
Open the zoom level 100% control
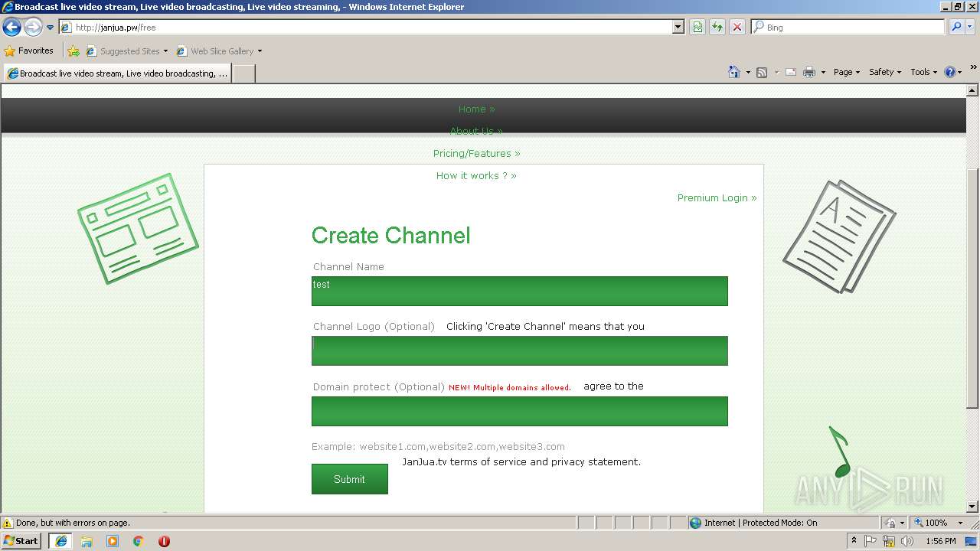[x=937, y=523]
